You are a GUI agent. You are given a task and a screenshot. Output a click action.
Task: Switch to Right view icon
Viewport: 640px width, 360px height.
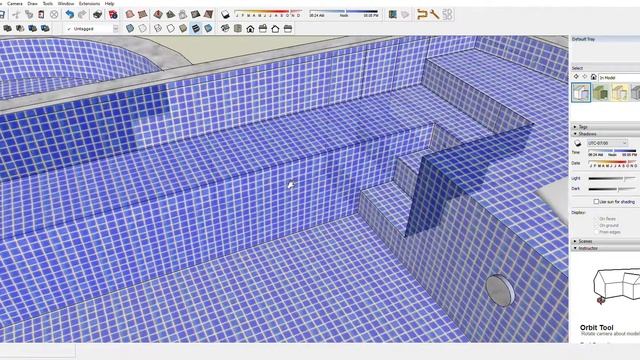pos(263,28)
